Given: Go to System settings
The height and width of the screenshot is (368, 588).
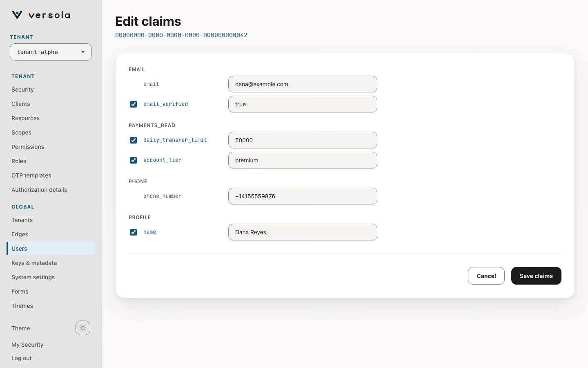Looking at the screenshot, I should (51, 277).
